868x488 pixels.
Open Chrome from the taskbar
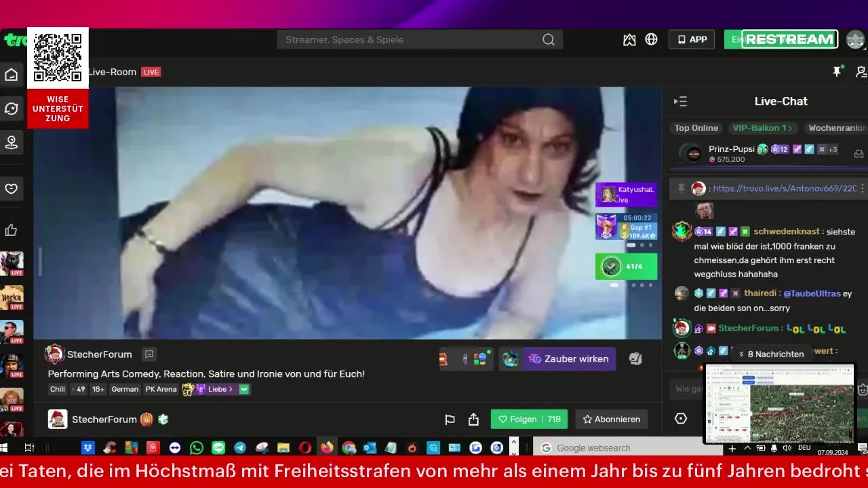(x=349, y=447)
